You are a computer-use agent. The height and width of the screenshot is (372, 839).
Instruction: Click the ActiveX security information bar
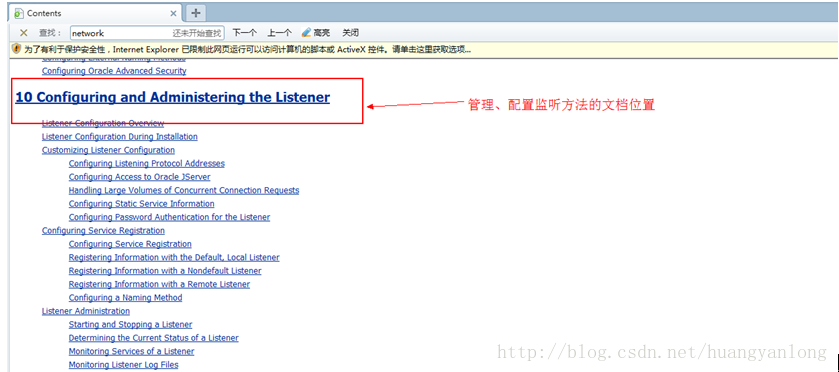(424, 49)
